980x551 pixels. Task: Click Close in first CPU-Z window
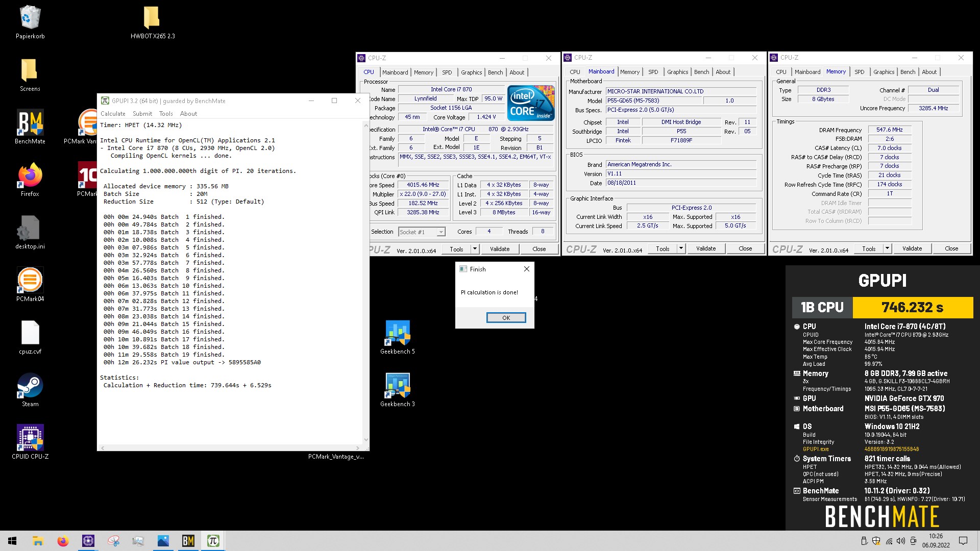click(x=539, y=249)
